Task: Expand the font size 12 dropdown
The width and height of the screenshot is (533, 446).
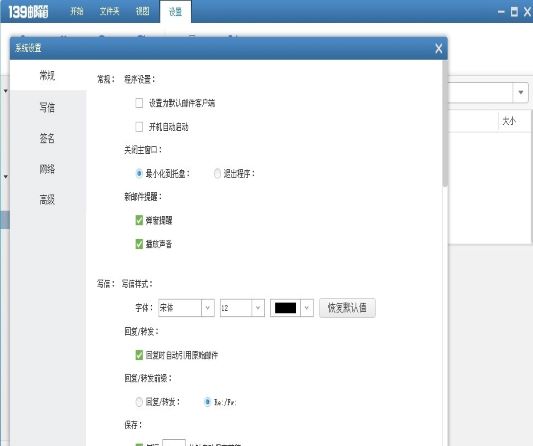Action: point(242,308)
